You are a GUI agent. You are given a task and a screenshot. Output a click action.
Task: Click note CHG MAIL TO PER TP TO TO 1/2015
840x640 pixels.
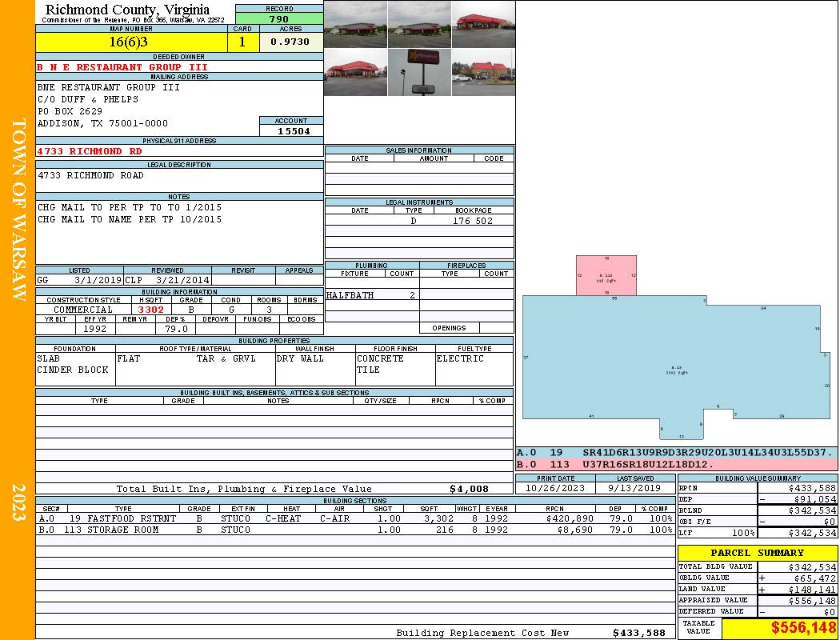point(129,207)
